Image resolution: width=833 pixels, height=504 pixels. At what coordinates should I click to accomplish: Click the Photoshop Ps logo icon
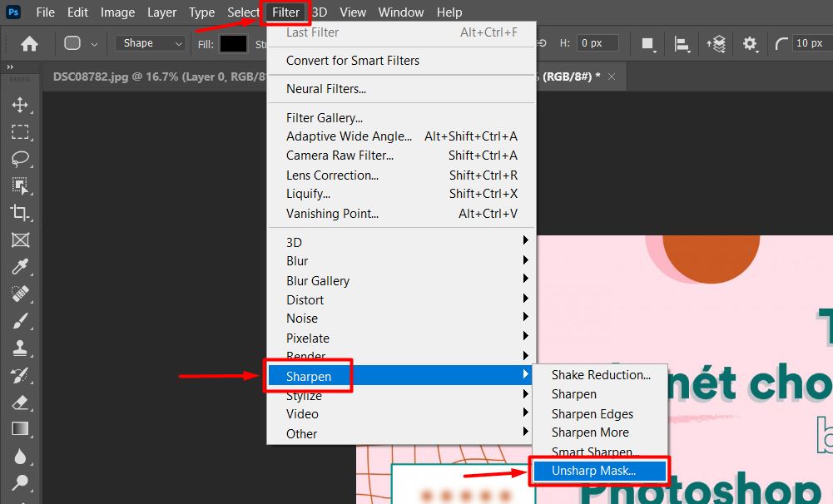coord(12,12)
